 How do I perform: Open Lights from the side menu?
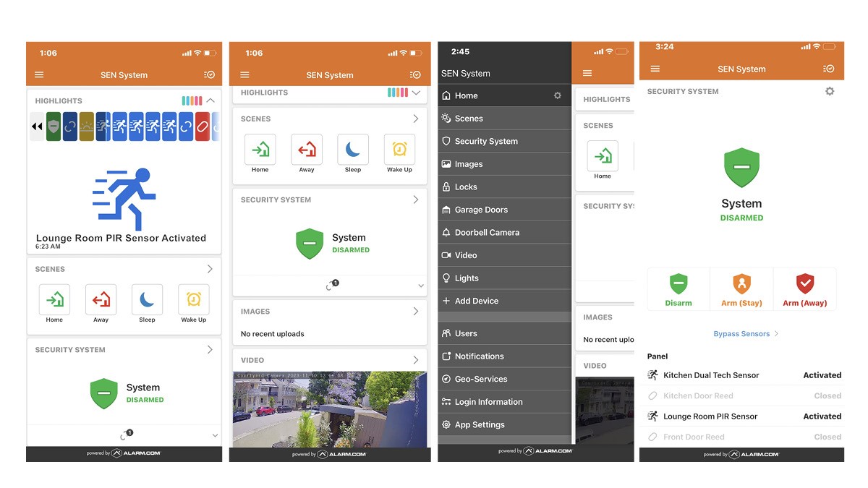[x=466, y=278]
